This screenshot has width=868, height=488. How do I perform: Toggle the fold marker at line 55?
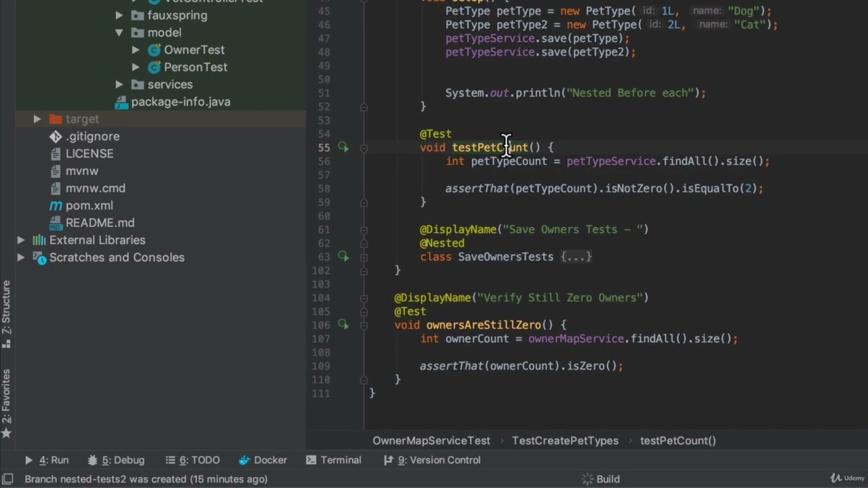coord(364,147)
